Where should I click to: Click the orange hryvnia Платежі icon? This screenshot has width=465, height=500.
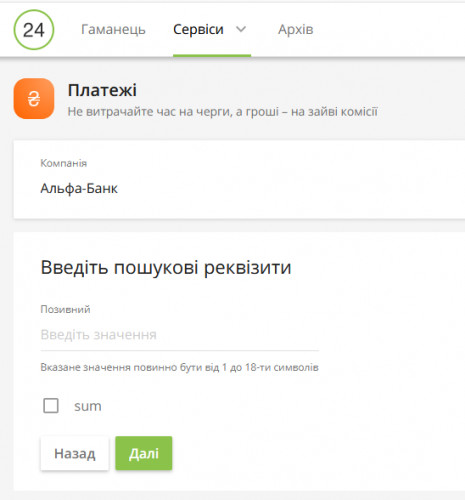34,99
